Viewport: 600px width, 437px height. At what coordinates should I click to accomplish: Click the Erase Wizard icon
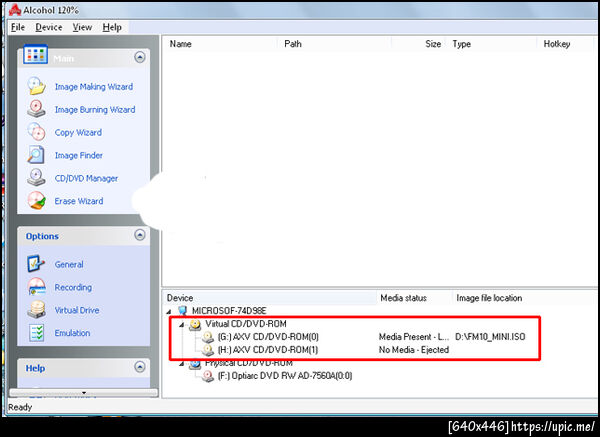37,201
